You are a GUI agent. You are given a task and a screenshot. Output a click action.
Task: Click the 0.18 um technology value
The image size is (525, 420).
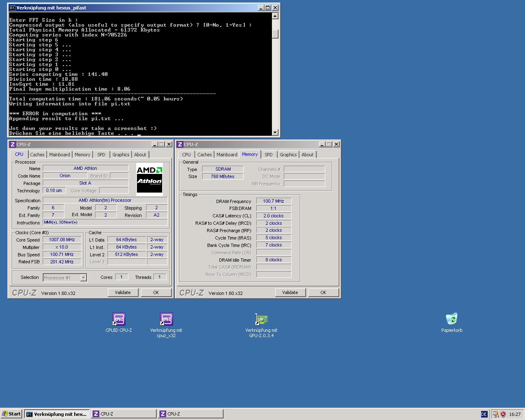click(x=54, y=190)
